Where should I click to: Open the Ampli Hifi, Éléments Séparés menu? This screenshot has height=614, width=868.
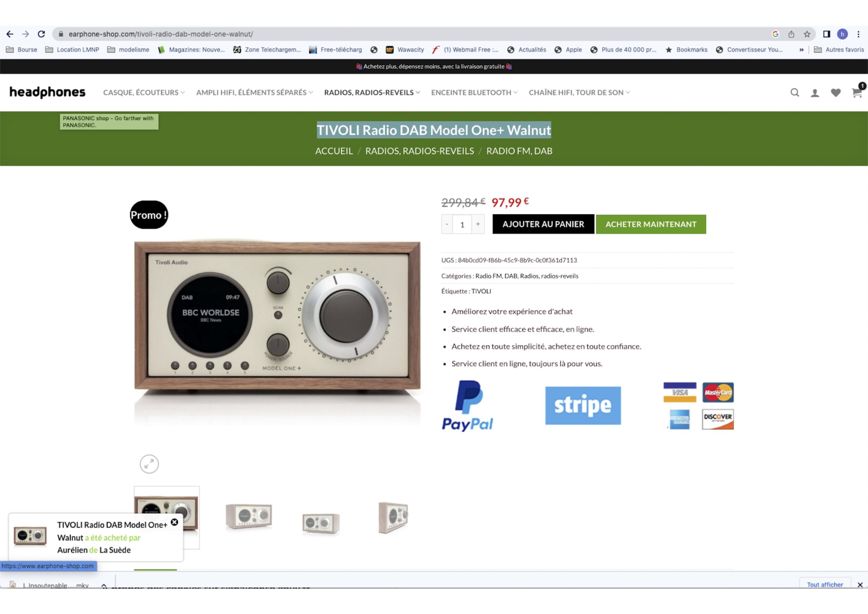(x=254, y=93)
